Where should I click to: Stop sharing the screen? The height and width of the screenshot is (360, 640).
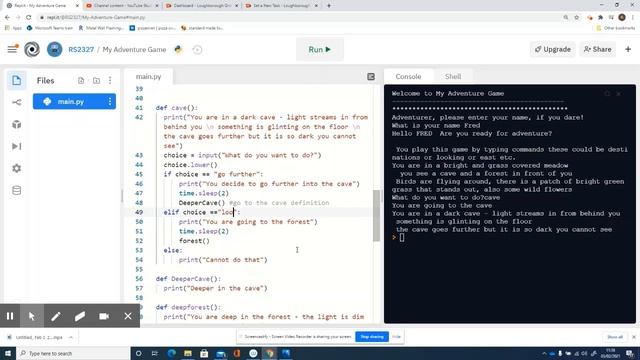point(372,337)
